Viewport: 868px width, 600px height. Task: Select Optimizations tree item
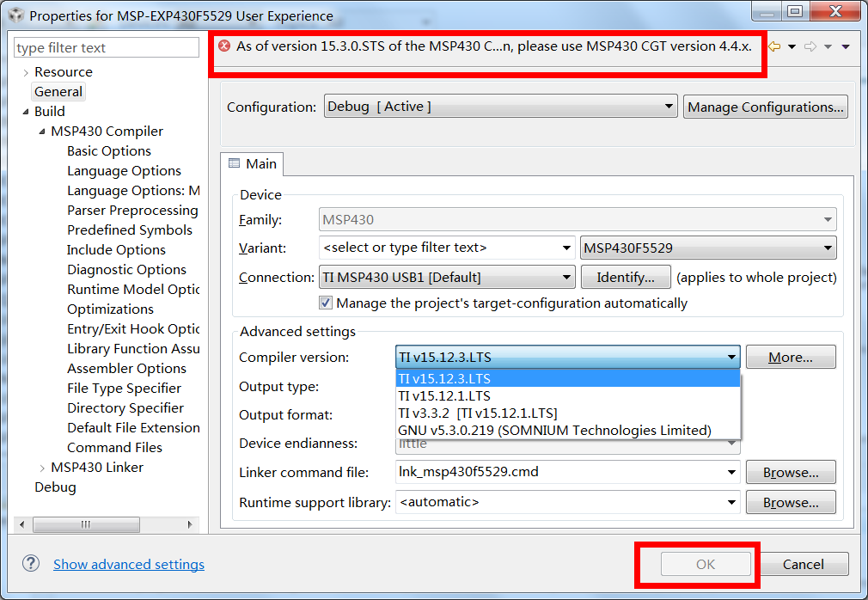tap(110, 309)
